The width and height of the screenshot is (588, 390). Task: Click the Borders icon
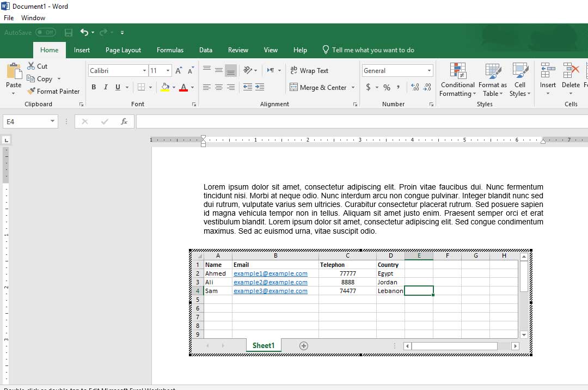click(x=141, y=87)
